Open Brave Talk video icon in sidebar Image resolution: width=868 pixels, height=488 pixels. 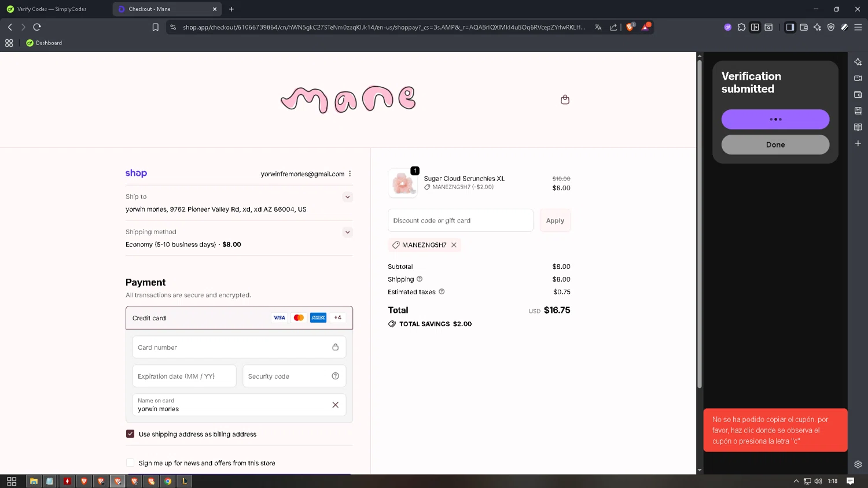pyautogui.click(x=858, y=78)
